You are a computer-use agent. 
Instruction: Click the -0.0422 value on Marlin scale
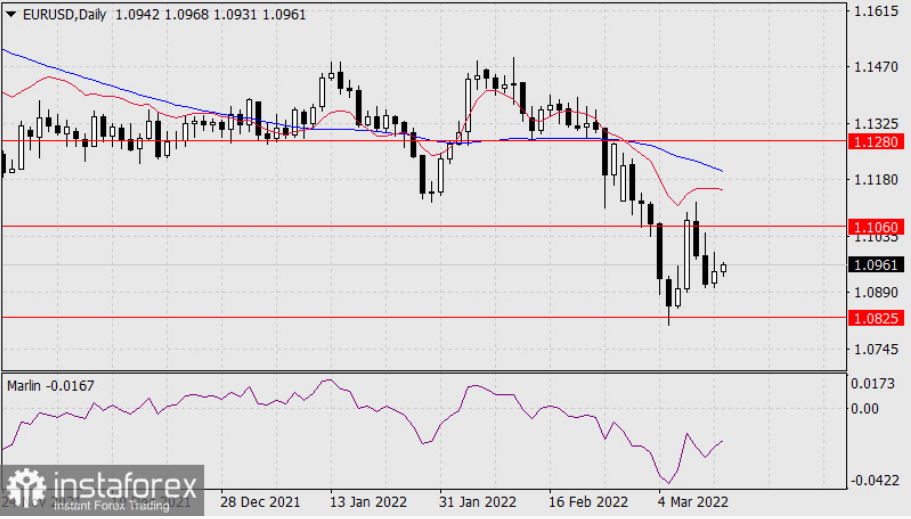tap(874, 481)
